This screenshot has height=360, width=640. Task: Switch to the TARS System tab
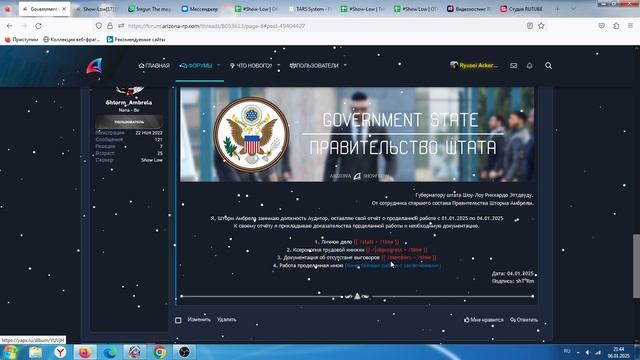coord(310,9)
